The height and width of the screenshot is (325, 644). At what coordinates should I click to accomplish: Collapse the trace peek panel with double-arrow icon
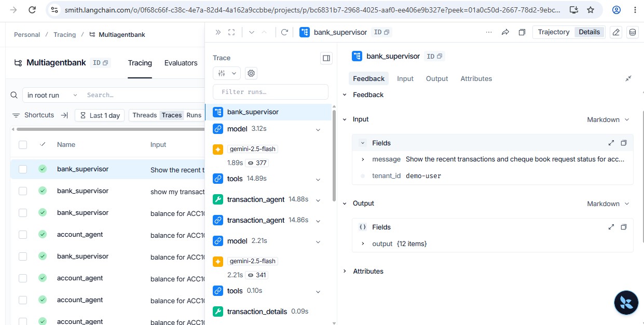point(218,32)
